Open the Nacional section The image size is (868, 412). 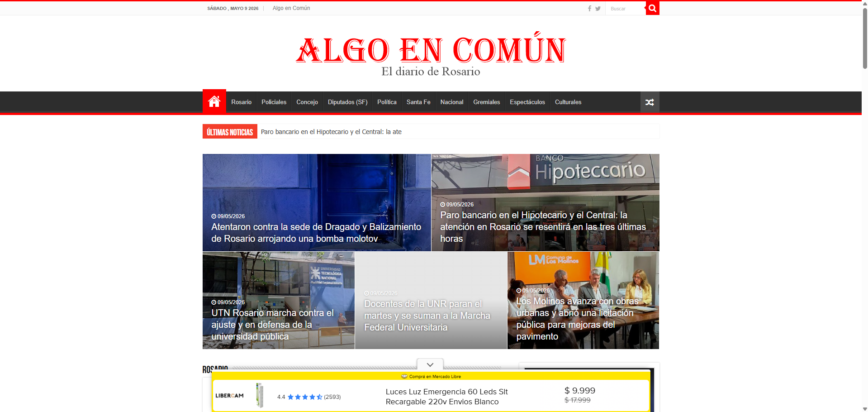452,102
